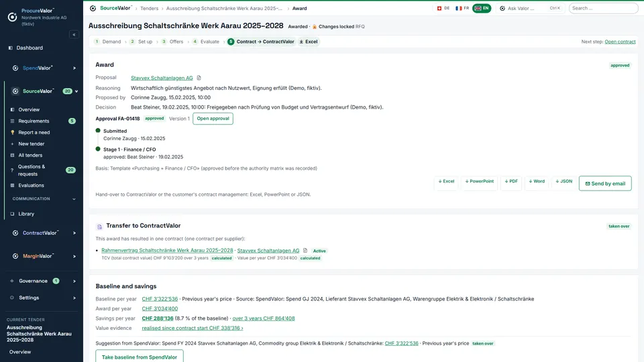644x362 pixels.
Task: Open the Ask Valor assistant
Action: [x=530, y=8]
